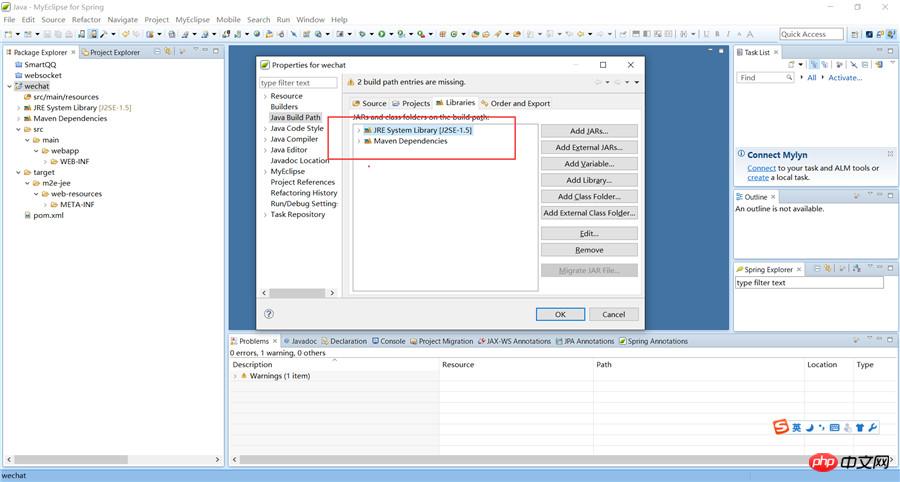The height and width of the screenshot is (482, 900).
Task: Click the Task List Collapse All icon
Action: click(865, 65)
